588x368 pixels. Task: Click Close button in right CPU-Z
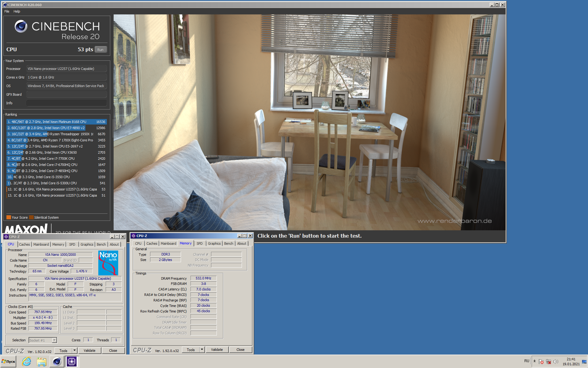[240, 350]
